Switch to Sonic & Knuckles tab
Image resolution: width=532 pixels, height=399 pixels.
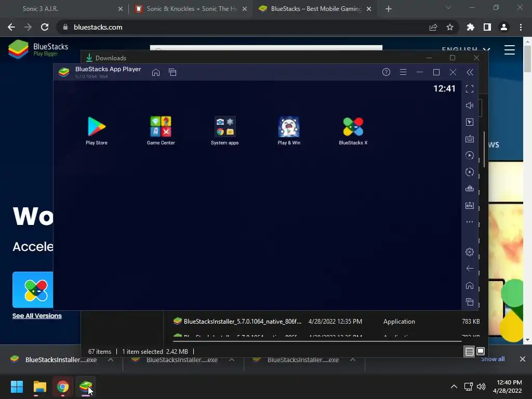click(191, 9)
